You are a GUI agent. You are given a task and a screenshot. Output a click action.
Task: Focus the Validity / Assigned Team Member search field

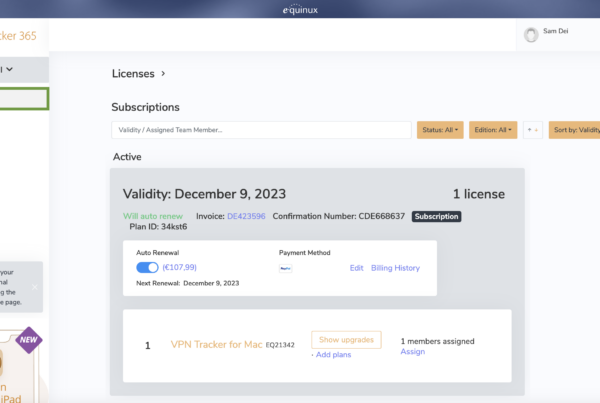[261, 130]
